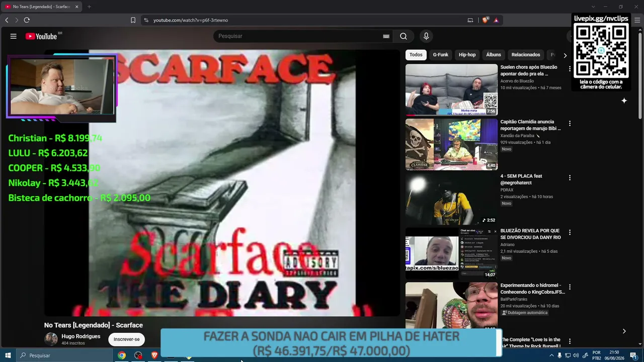Click the Scarface The Diary video player

(x=222, y=183)
